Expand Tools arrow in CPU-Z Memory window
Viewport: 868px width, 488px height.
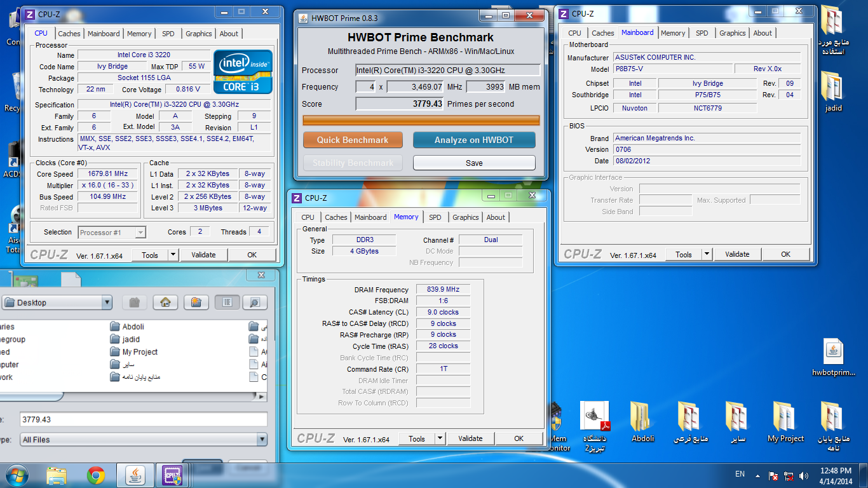pyautogui.click(x=440, y=438)
